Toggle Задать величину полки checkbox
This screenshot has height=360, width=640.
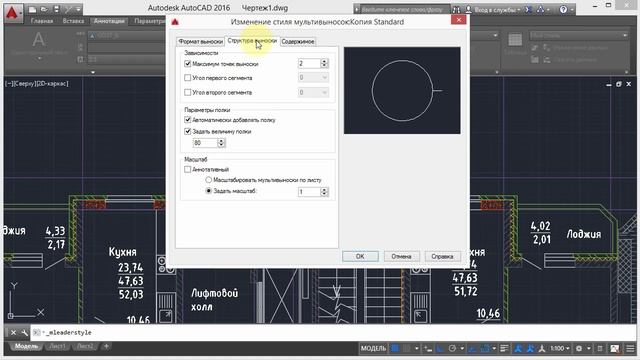pos(188,131)
